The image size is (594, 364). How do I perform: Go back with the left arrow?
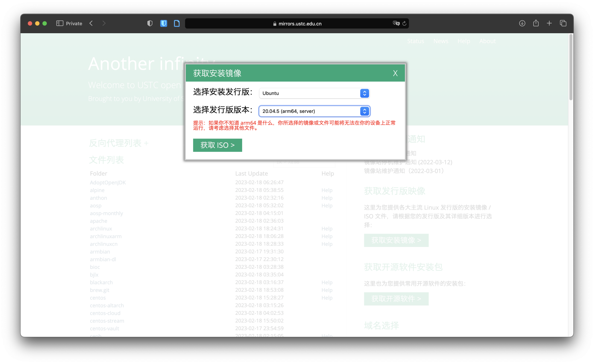[91, 23]
